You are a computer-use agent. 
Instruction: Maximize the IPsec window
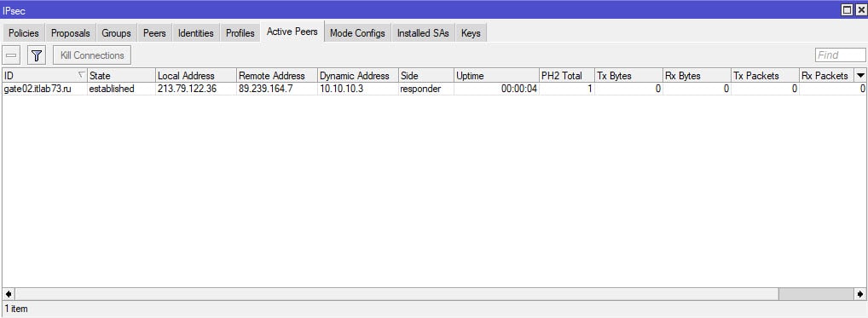[x=847, y=10]
